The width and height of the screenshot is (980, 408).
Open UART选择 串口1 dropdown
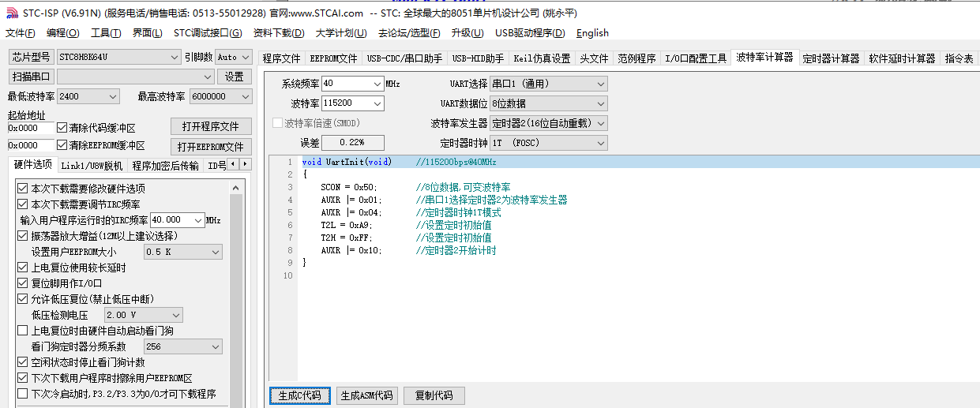tap(601, 84)
